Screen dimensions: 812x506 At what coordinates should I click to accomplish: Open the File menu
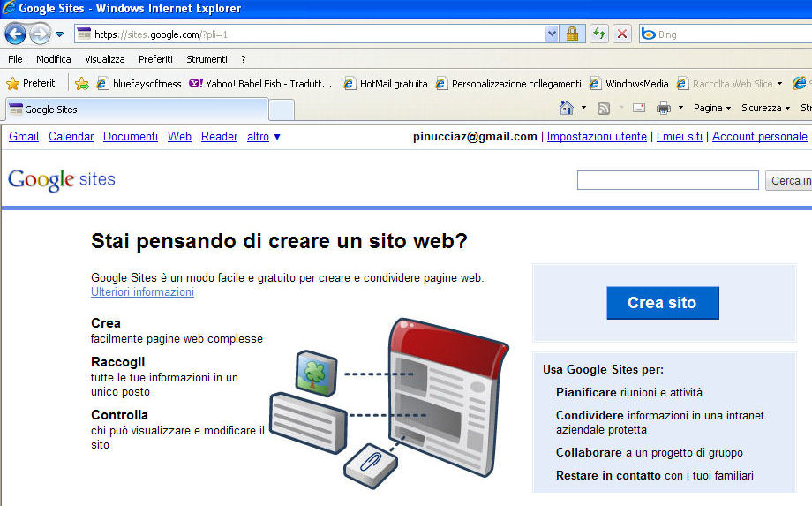[15, 59]
